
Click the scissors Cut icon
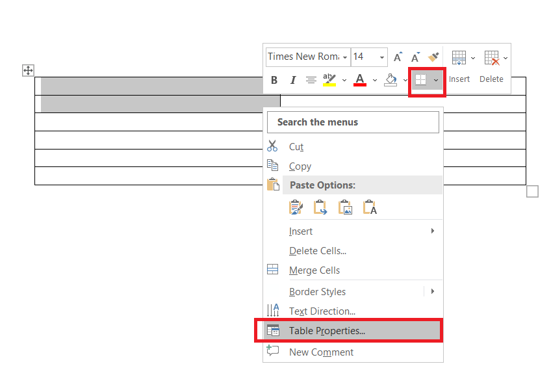(x=272, y=146)
